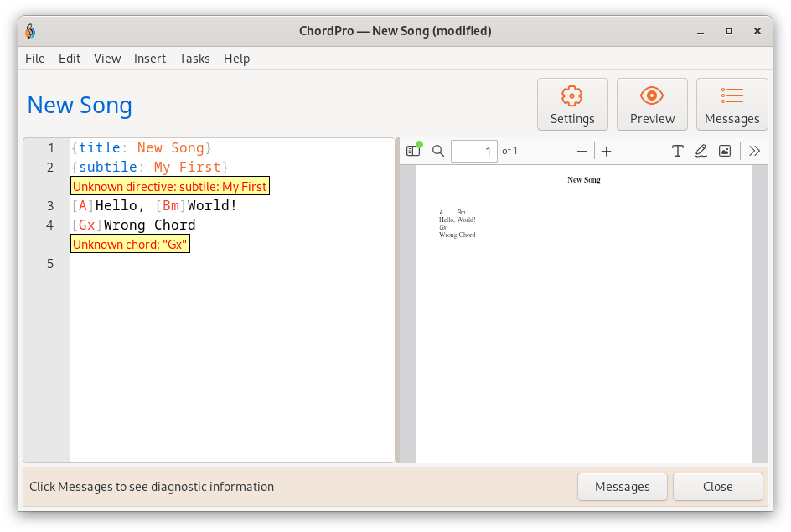Click the Preview eye button

click(652, 105)
